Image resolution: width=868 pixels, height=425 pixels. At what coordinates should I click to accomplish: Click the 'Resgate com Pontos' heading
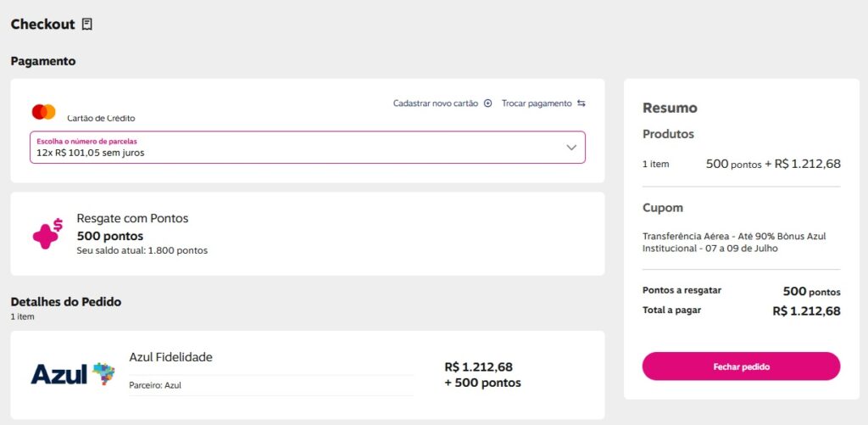tap(132, 218)
